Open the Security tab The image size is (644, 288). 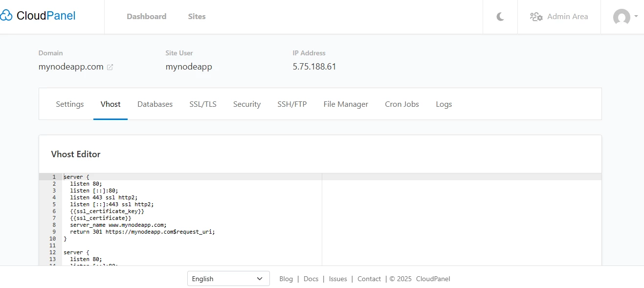pyautogui.click(x=246, y=104)
